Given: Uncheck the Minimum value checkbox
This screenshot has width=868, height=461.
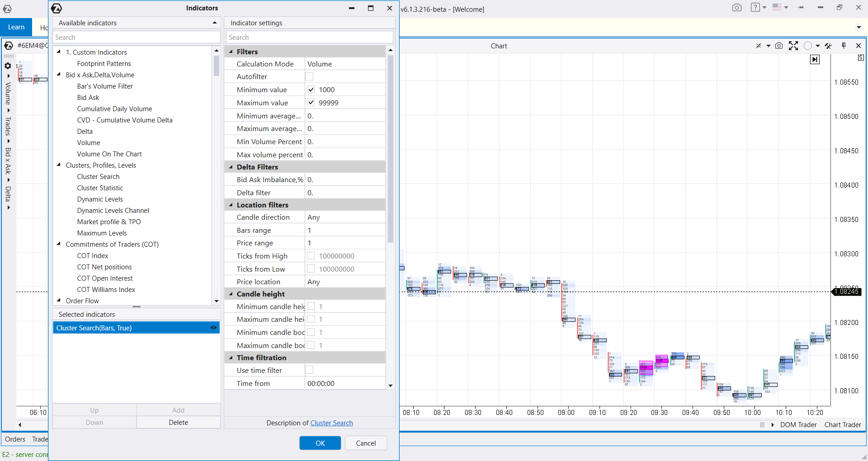Looking at the screenshot, I should (x=311, y=89).
